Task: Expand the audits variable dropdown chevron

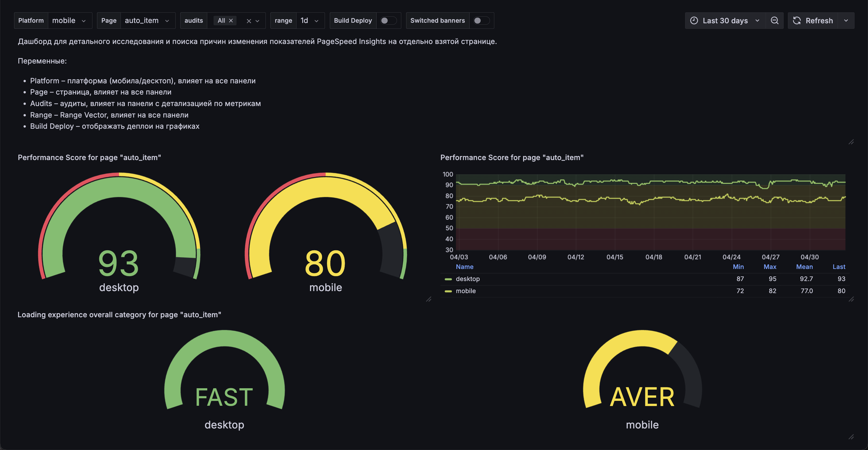Action: 257,21
